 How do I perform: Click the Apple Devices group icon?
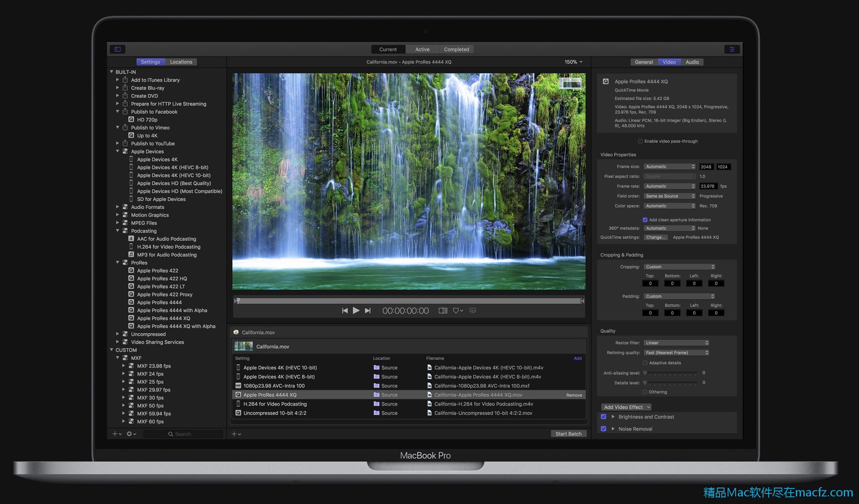[x=125, y=151]
